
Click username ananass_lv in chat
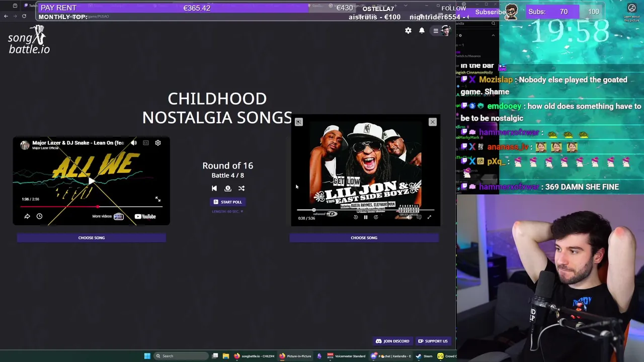tap(507, 147)
